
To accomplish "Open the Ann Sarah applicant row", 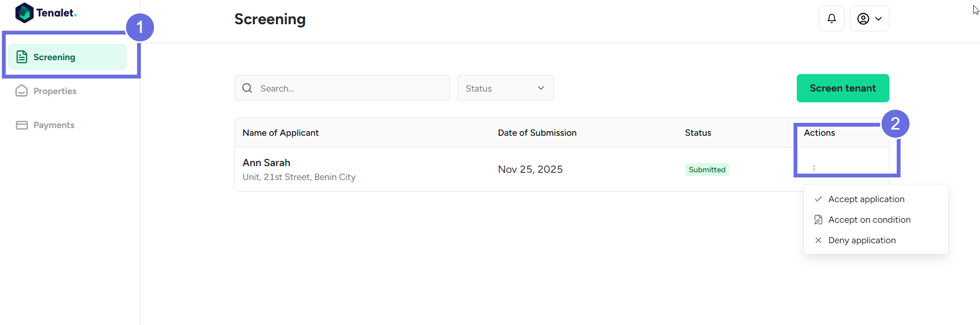I will click(x=266, y=163).
